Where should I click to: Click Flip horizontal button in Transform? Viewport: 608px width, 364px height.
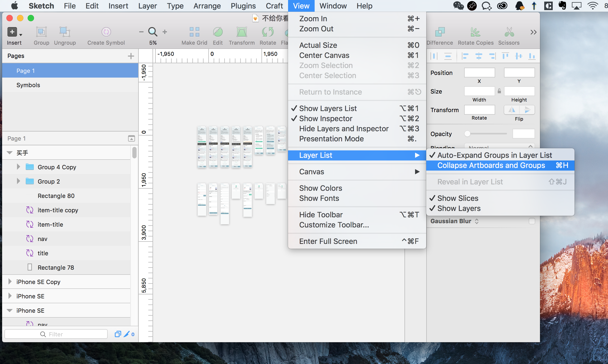[512, 110]
